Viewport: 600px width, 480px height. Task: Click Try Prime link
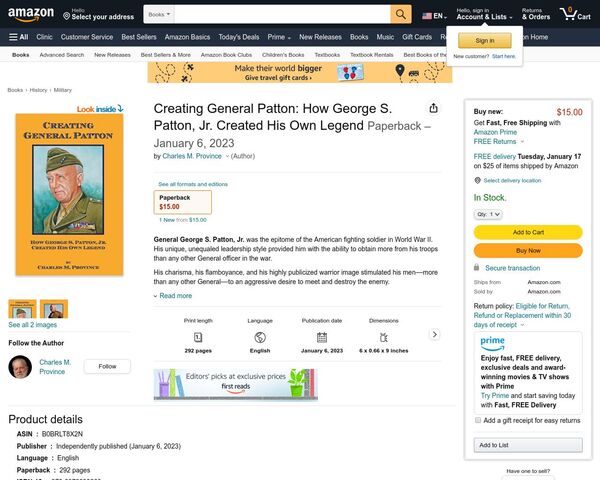(495, 395)
